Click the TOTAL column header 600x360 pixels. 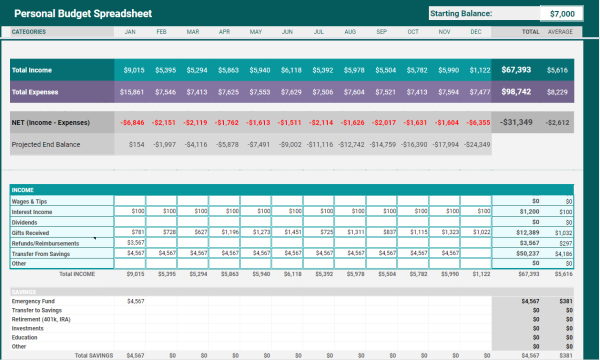point(530,32)
